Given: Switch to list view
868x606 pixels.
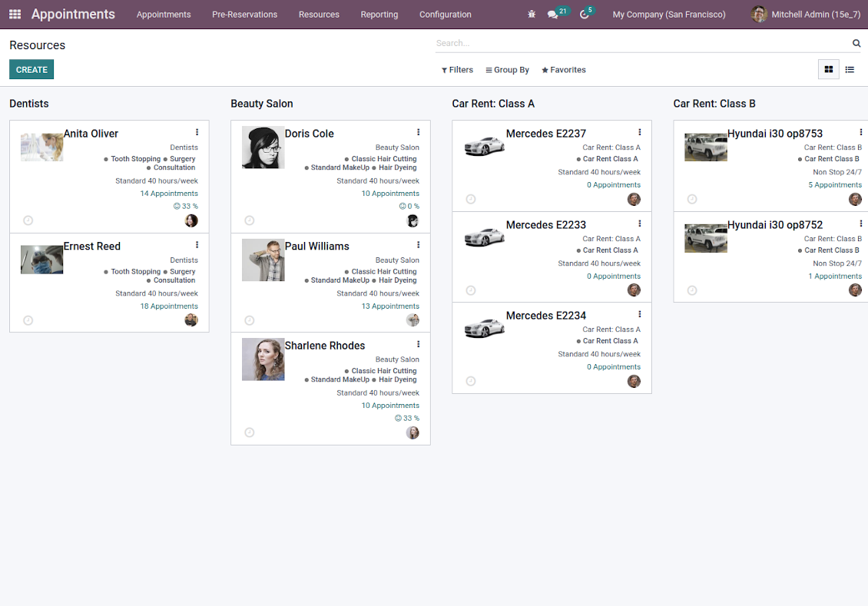Looking at the screenshot, I should tap(850, 70).
